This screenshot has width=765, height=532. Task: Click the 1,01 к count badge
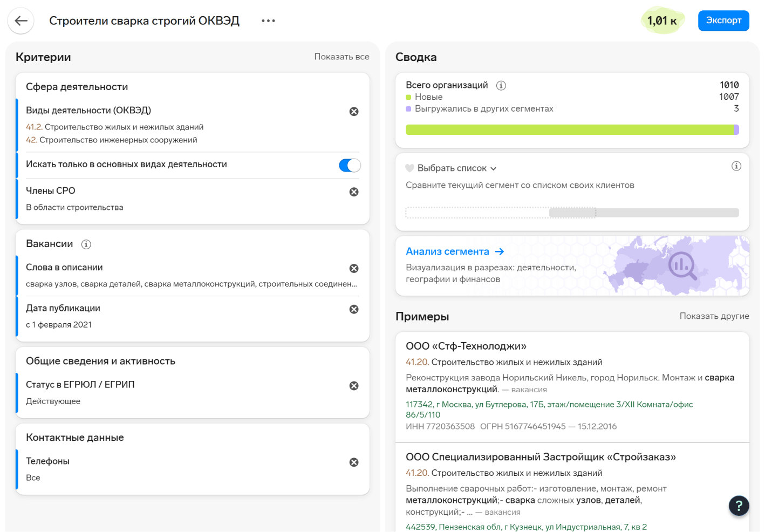coord(662,21)
